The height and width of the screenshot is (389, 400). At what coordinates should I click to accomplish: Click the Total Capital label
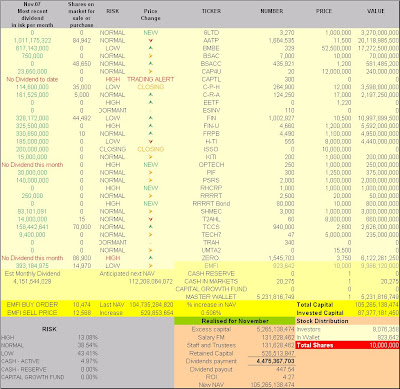pyautogui.click(x=315, y=305)
